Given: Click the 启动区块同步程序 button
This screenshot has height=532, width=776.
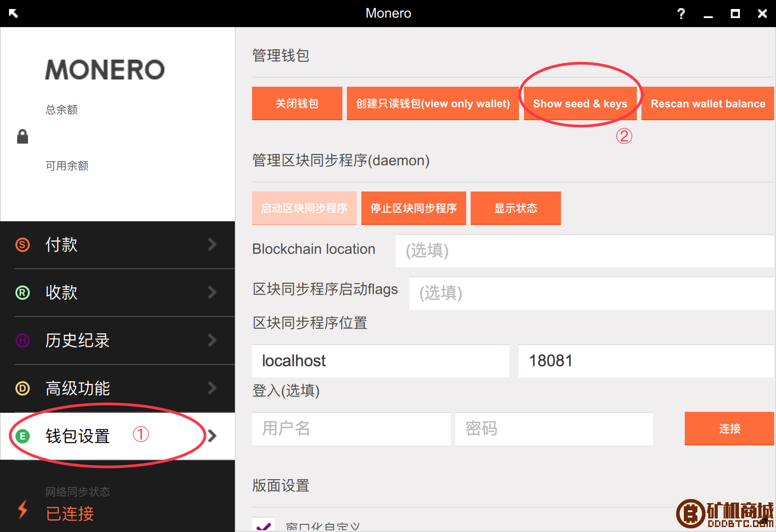Looking at the screenshot, I should click(x=304, y=208).
